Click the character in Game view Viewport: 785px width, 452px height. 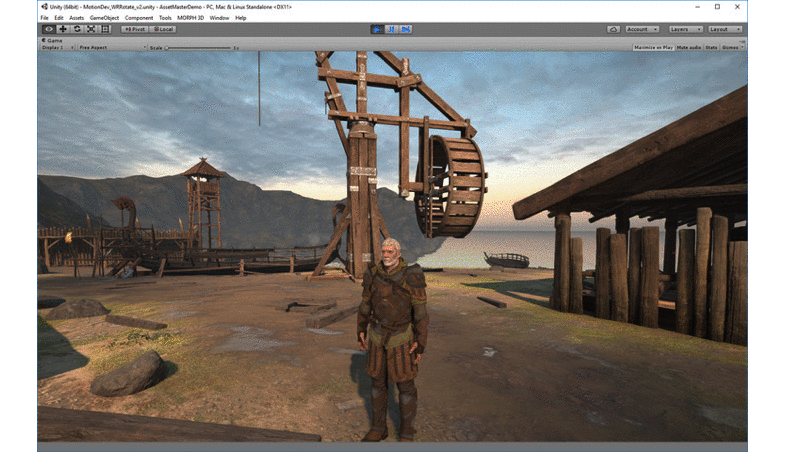(391, 340)
